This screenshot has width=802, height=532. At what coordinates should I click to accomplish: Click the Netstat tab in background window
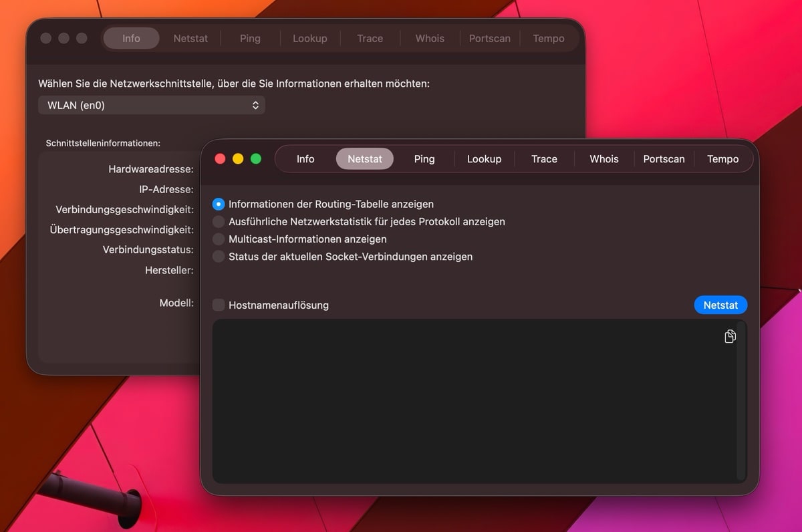click(x=190, y=39)
